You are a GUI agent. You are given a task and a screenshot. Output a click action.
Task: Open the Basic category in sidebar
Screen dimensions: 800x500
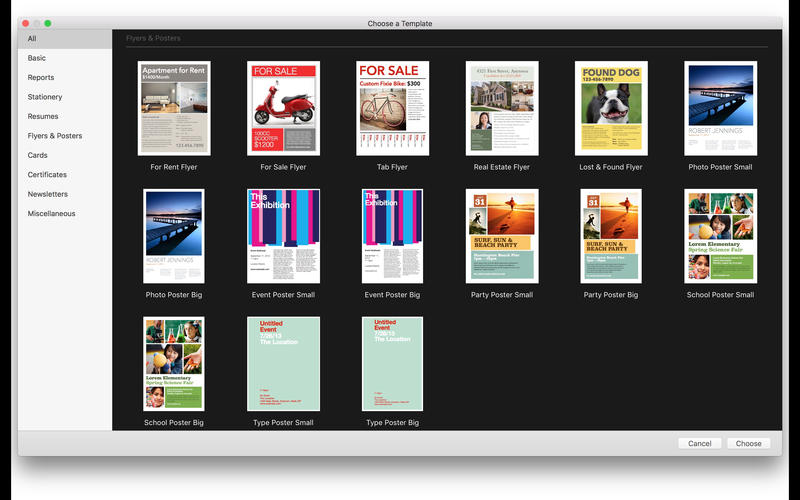click(37, 58)
